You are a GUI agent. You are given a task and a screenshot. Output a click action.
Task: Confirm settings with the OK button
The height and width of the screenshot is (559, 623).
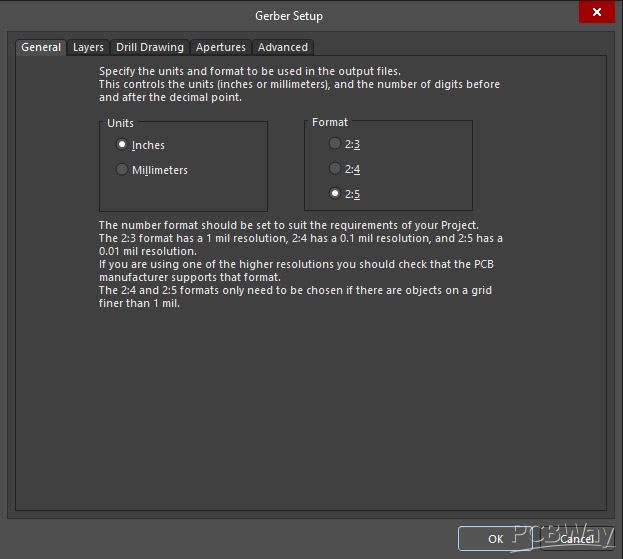pos(495,538)
